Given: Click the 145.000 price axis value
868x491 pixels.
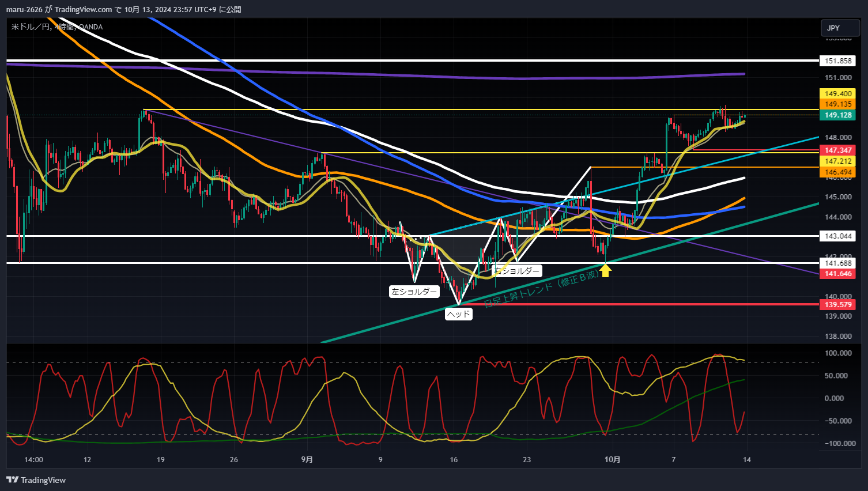Looking at the screenshot, I should coord(838,197).
